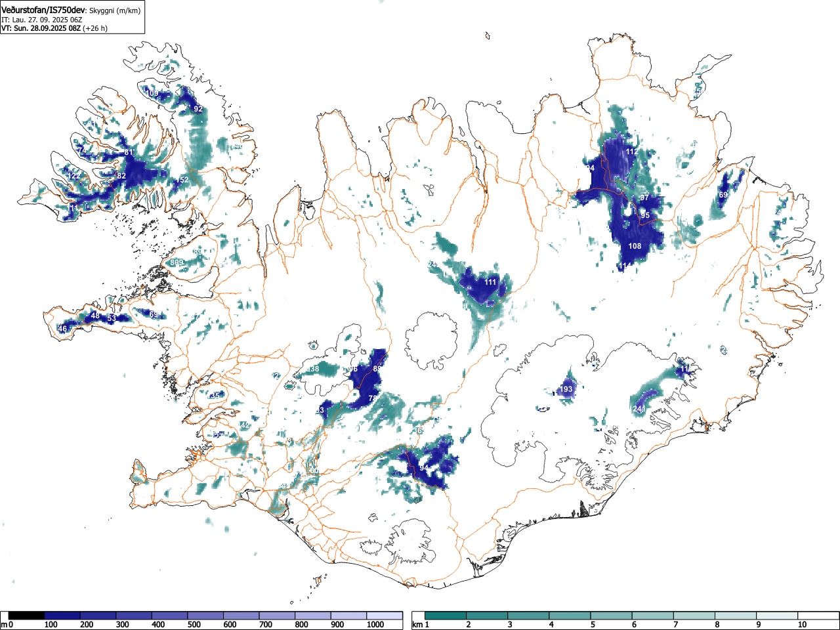Click the 108 visibility value on the map
Image resolution: width=840 pixels, height=630 pixels.
click(x=635, y=246)
